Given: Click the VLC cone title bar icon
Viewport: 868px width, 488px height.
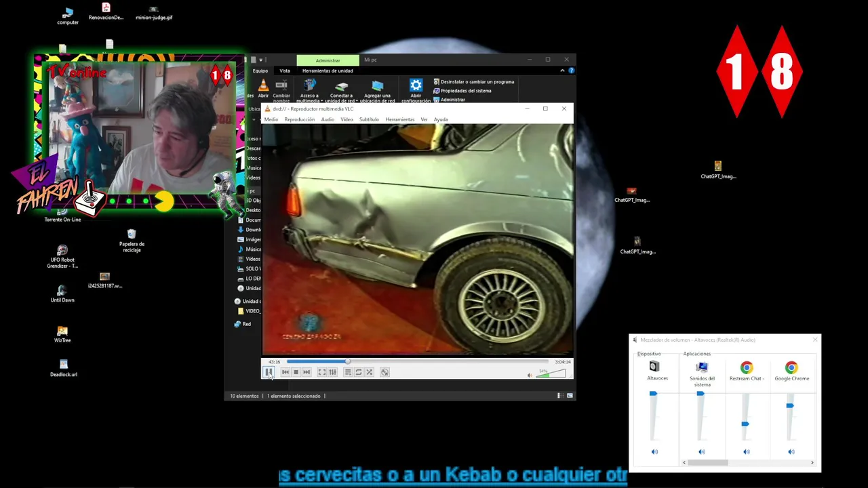Looking at the screenshot, I should click(x=267, y=108).
